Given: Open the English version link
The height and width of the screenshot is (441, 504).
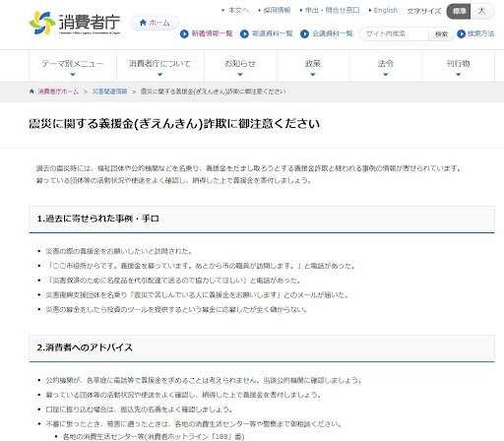Looking at the screenshot, I should pyautogui.click(x=386, y=11).
